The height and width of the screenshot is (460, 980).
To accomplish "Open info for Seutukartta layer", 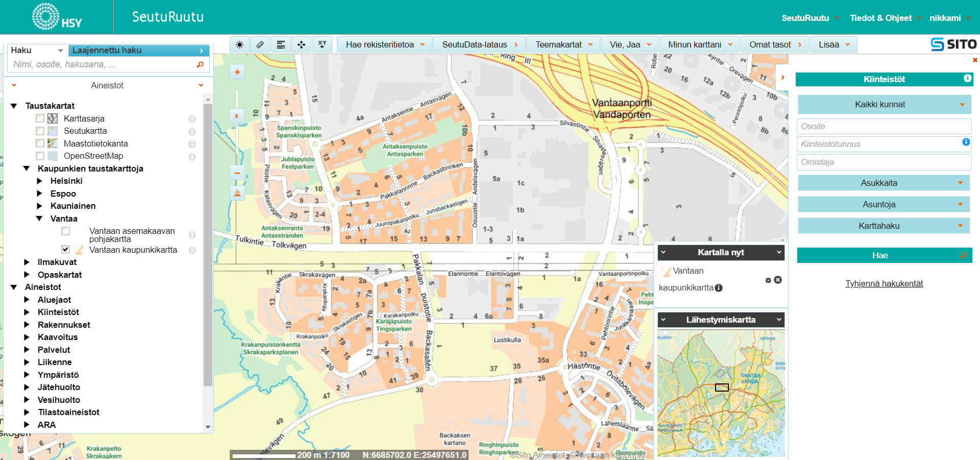I will (192, 132).
